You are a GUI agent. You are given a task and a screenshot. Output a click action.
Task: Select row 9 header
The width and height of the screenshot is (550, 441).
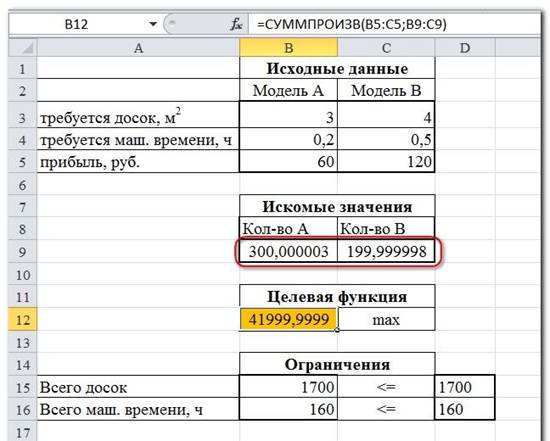tap(23, 252)
